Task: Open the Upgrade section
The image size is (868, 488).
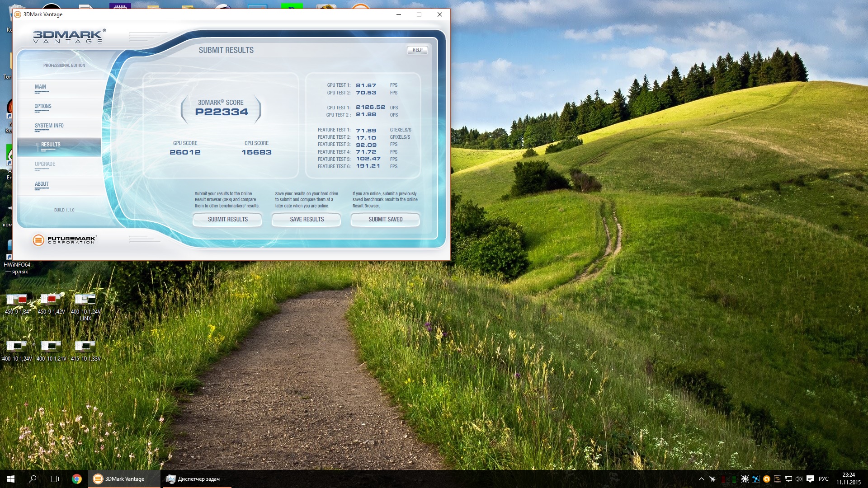Action: [45, 164]
